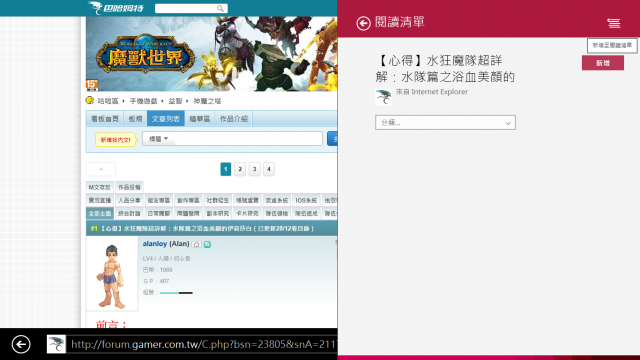The height and width of the screenshot is (360, 640).
Task: Select the 全部主題 category tab
Action: point(100,213)
